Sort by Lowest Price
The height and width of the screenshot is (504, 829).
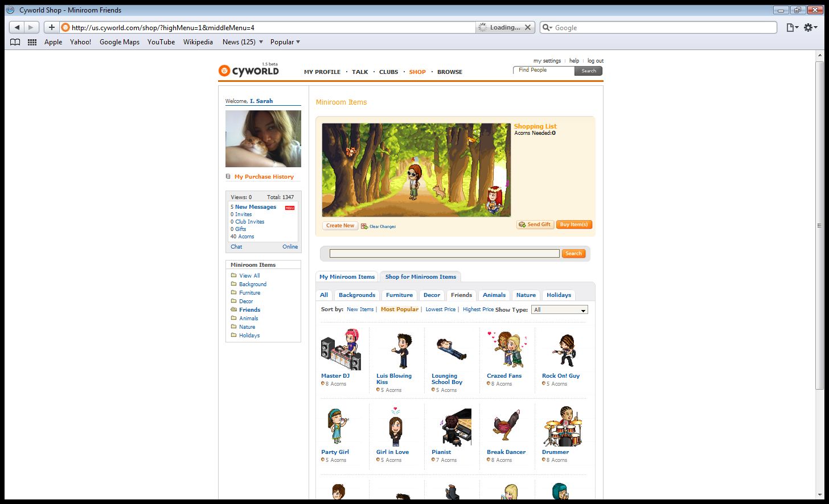click(441, 309)
